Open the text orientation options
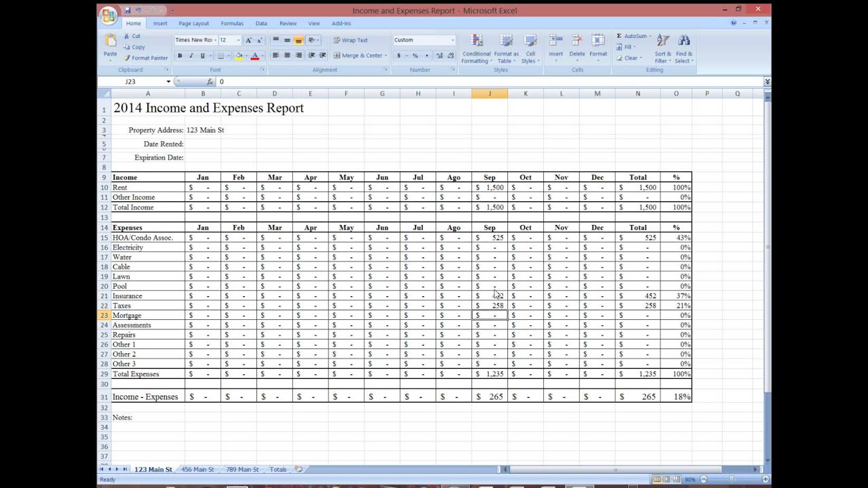The height and width of the screenshot is (488, 868). coord(313,40)
